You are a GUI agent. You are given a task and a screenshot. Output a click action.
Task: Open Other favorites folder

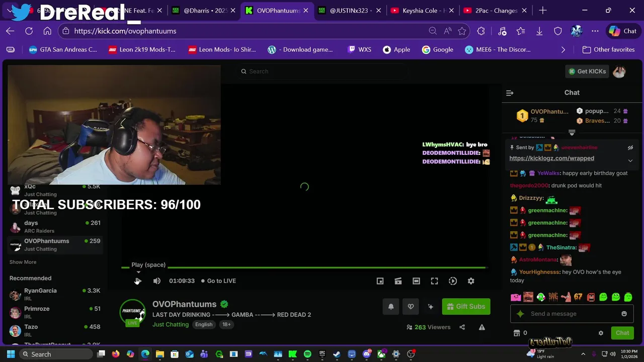(608, 50)
